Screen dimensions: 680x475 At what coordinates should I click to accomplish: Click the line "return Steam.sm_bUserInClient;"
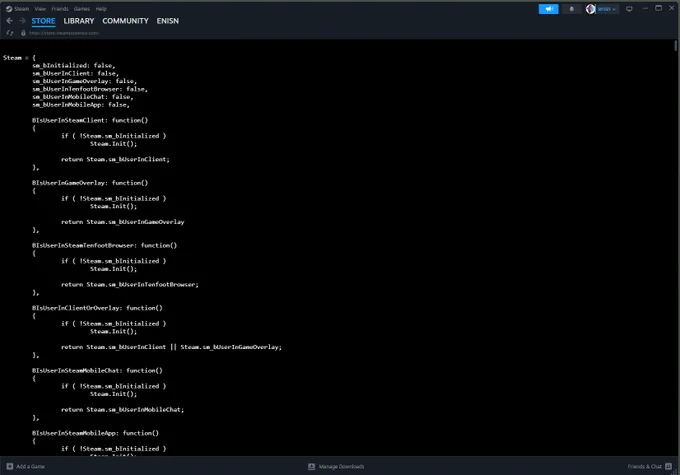pyautogui.click(x=115, y=159)
